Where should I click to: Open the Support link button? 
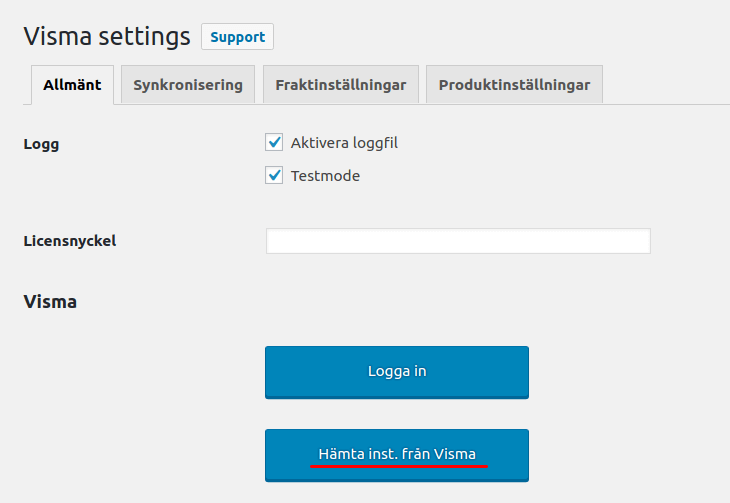pos(237,37)
